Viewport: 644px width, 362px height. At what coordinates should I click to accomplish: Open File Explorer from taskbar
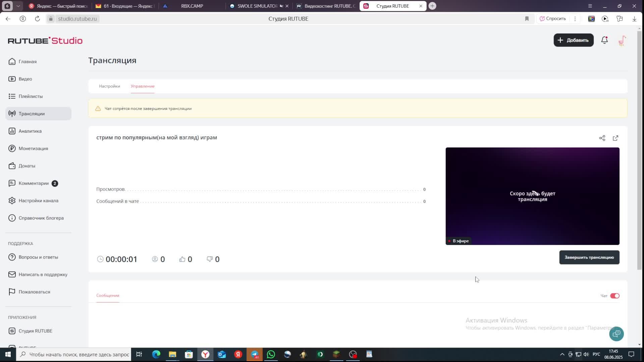[172, 354]
